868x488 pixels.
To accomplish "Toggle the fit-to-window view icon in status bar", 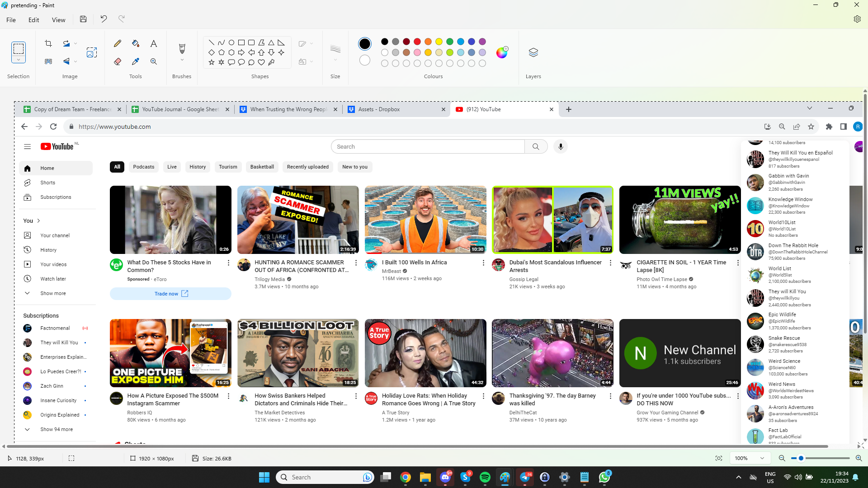I will (719, 458).
